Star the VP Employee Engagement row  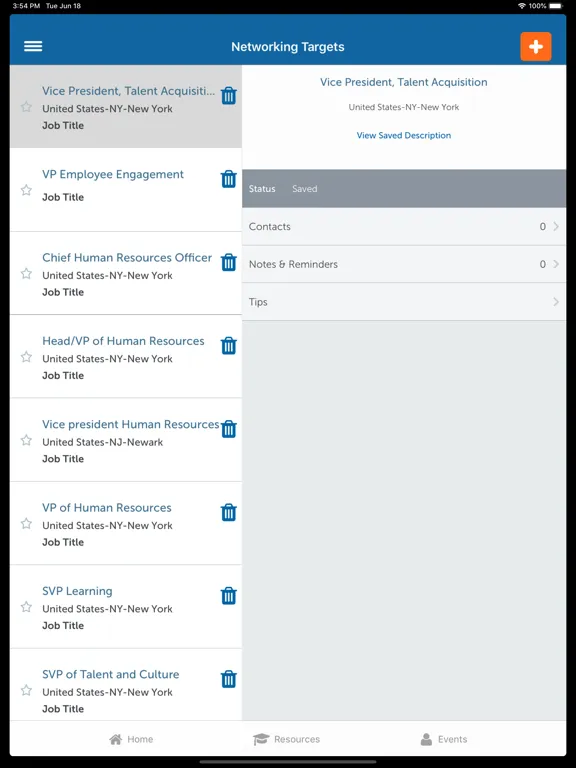click(26, 190)
